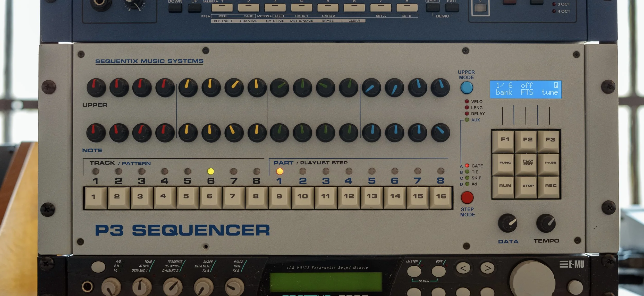
Task: Touch the last yellow NOTE row knob
Action: pos(257,133)
